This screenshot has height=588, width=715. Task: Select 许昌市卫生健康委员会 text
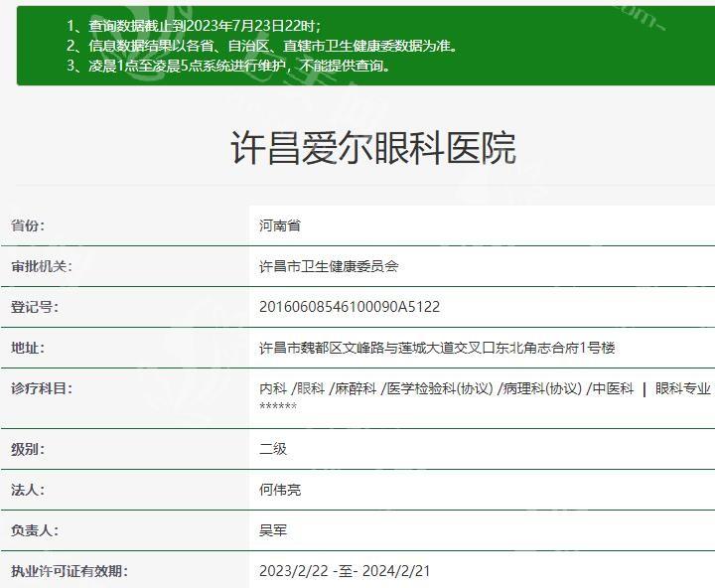(x=329, y=266)
